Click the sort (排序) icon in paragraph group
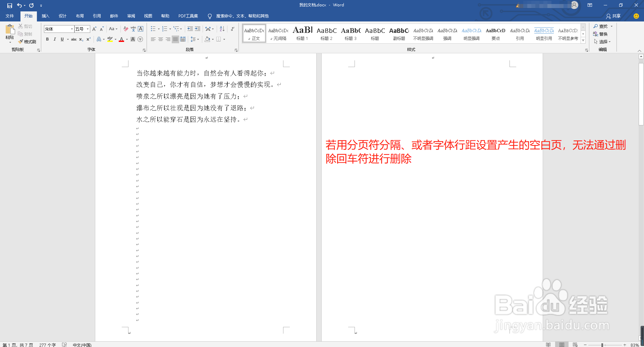 coord(222,29)
